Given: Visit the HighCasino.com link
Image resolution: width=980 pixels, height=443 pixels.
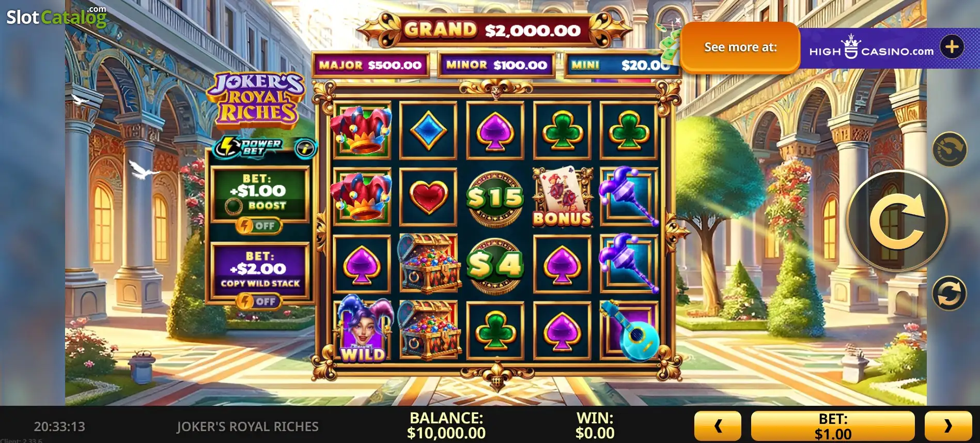Looking at the screenshot, I should [x=872, y=48].
